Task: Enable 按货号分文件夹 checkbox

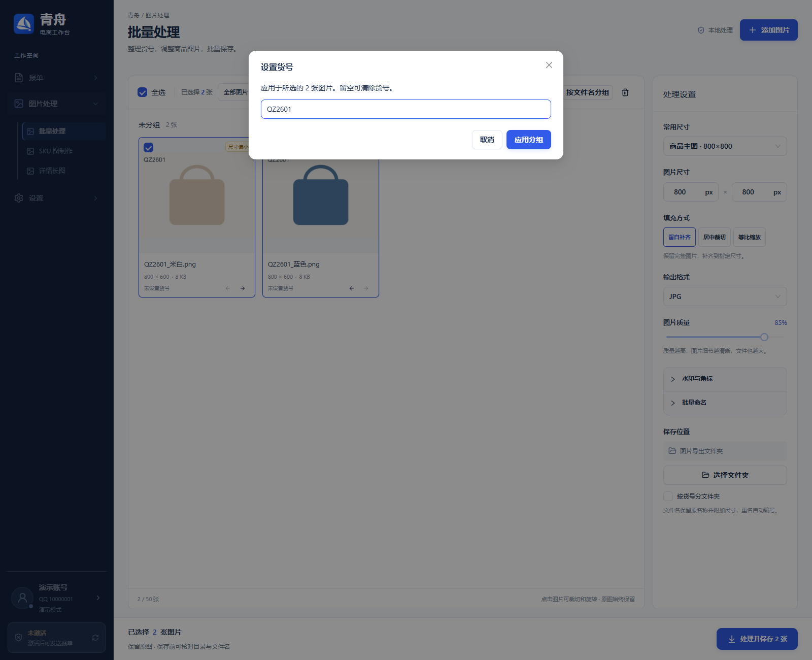Action: (668, 496)
